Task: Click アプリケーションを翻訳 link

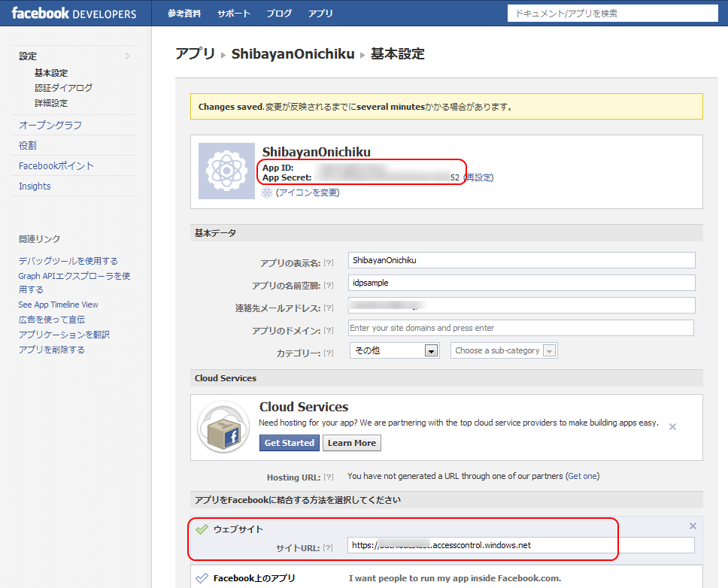Action: click(64, 335)
